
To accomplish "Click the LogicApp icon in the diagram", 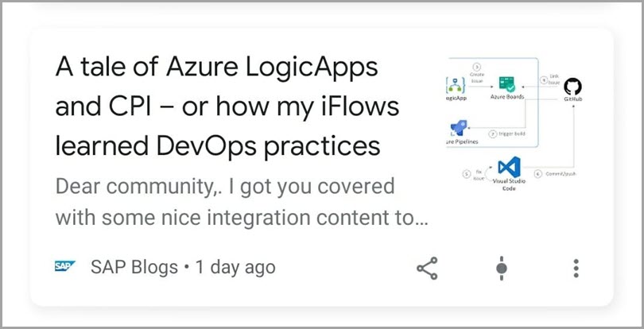I will [456, 85].
